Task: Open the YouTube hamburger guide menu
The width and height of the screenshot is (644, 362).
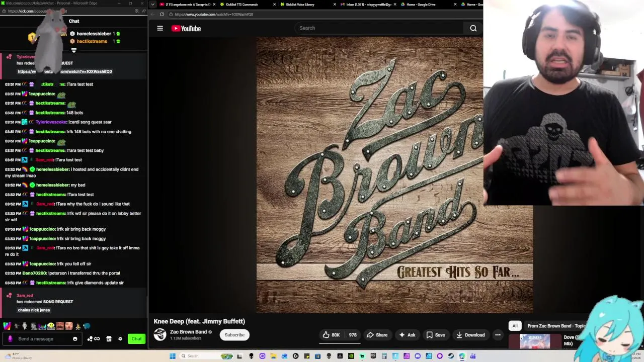Action: (x=160, y=29)
